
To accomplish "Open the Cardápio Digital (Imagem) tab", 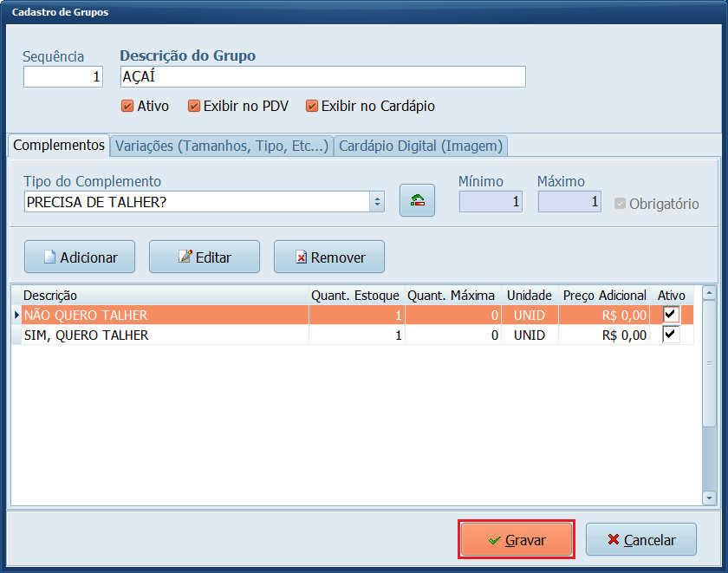I will (x=421, y=146).
